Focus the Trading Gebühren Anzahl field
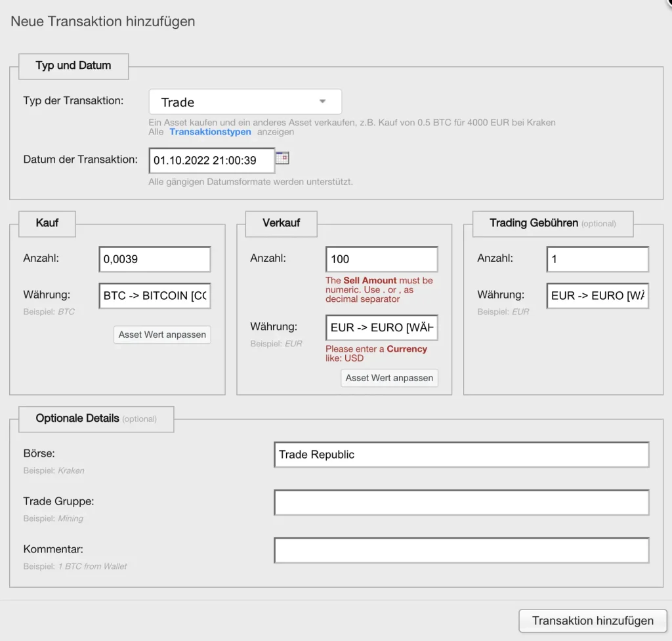Viewport: 672px width, 641px height. click(x=597, y=259)
